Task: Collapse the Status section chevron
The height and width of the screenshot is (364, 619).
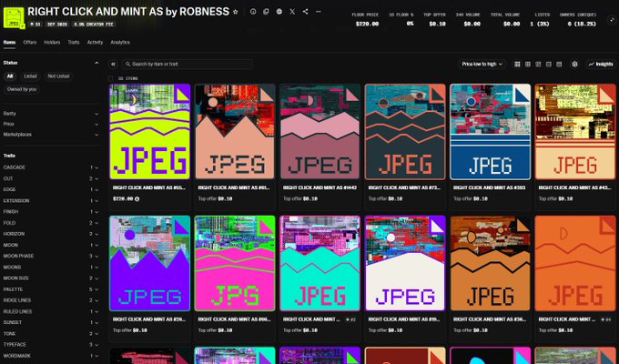Action: click(x=96, y=63)
